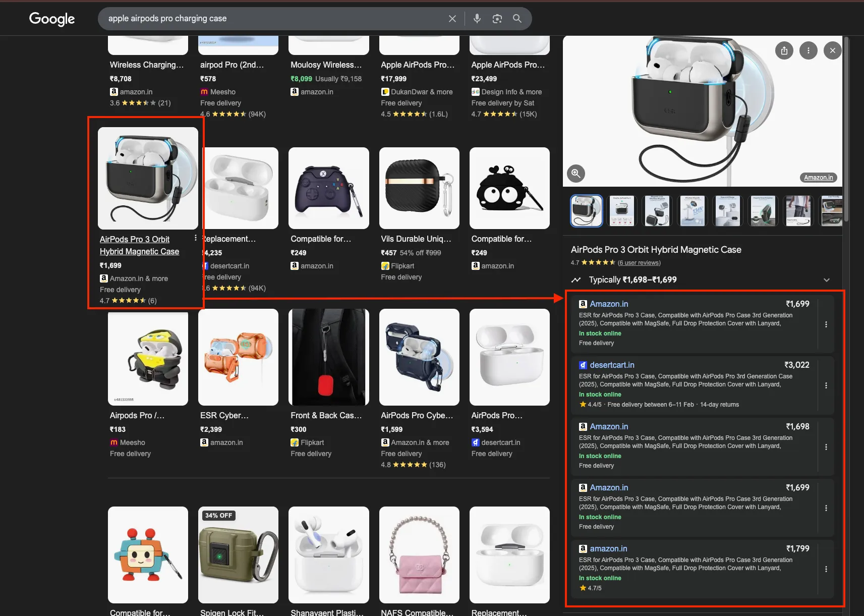Select the second gallery thumbnail

622,210
